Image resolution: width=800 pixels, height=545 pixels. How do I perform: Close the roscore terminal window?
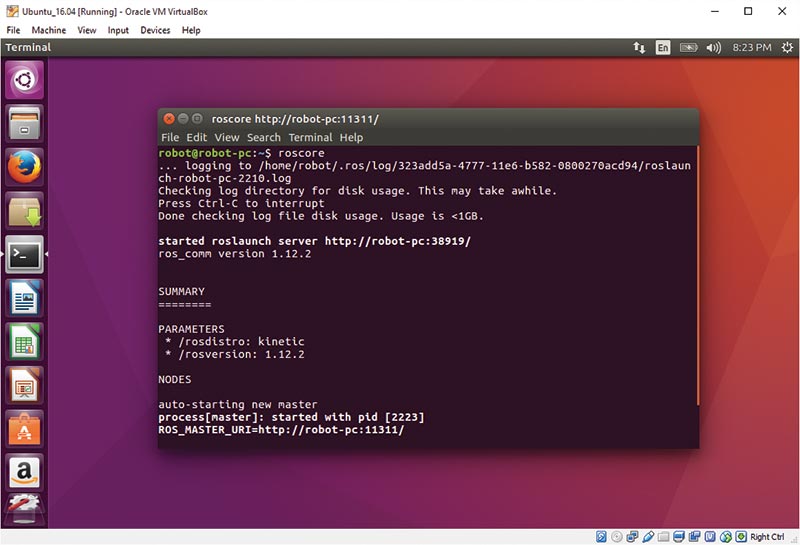(169, 119)
